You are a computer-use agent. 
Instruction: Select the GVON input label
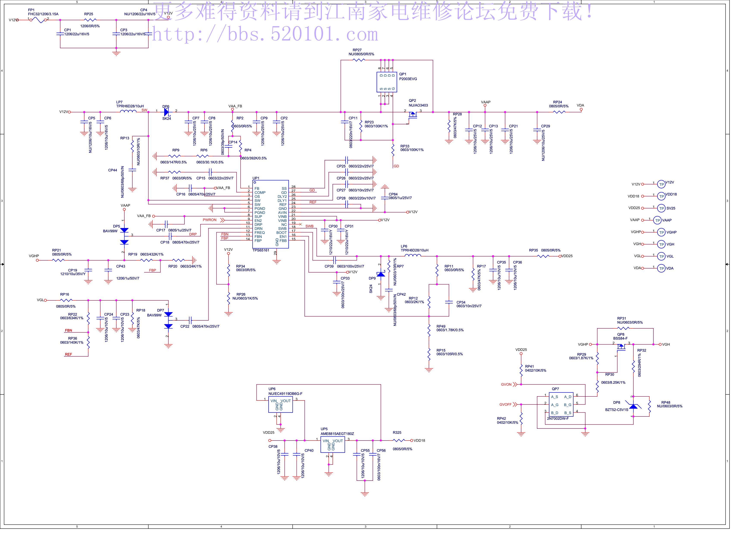click(506, 385)
